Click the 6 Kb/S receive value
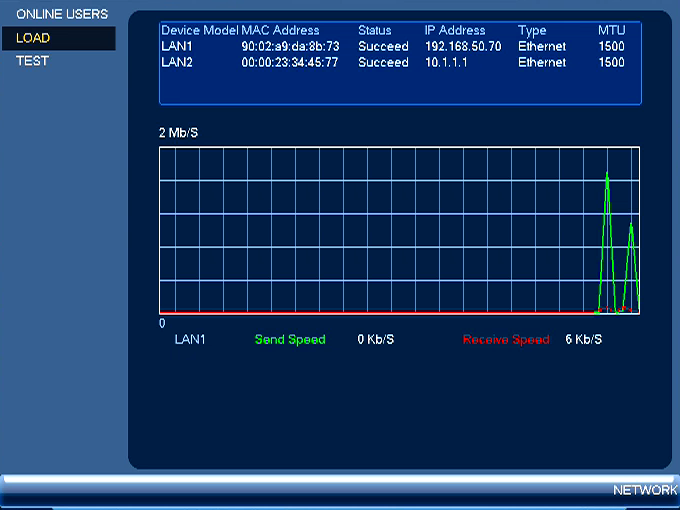 point(583,339)
